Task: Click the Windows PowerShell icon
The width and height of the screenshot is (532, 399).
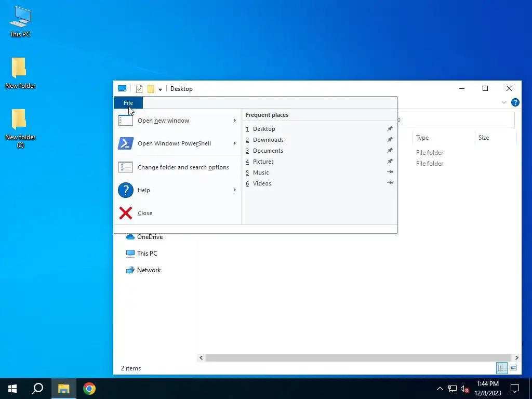Action: 126,143
